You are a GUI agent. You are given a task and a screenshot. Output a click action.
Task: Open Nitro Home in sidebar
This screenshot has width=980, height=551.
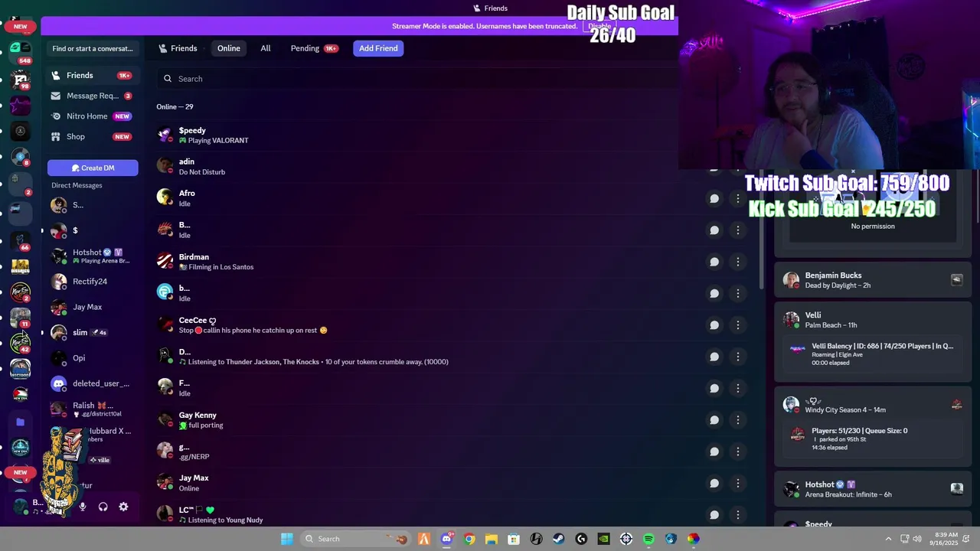click(93, 116)
